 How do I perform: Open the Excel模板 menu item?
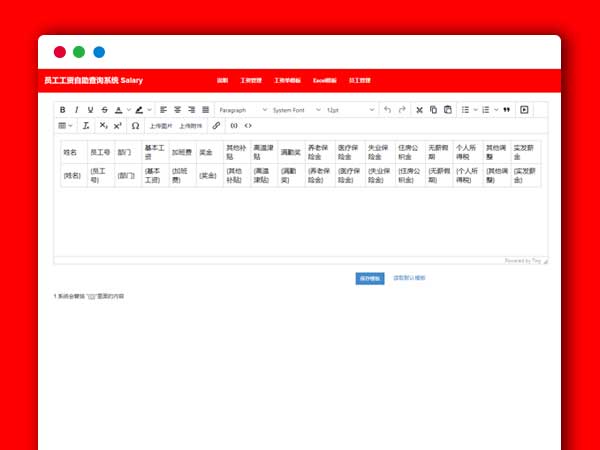tap(324, 80)
